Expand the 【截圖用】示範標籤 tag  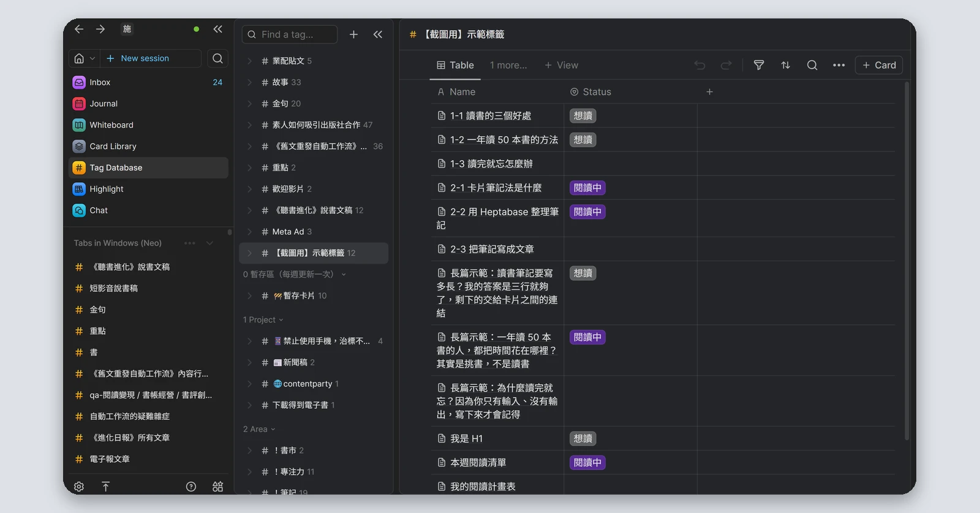(249, 253)
